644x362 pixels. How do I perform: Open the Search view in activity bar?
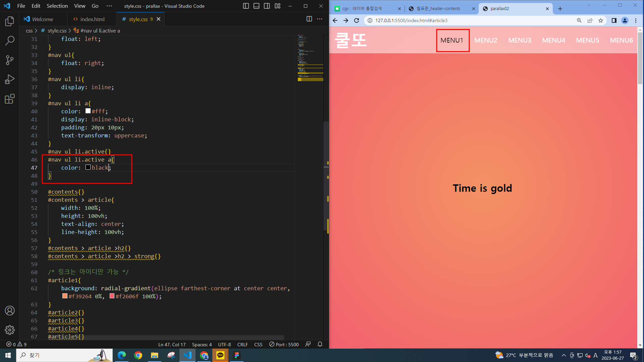click(10, 41)
